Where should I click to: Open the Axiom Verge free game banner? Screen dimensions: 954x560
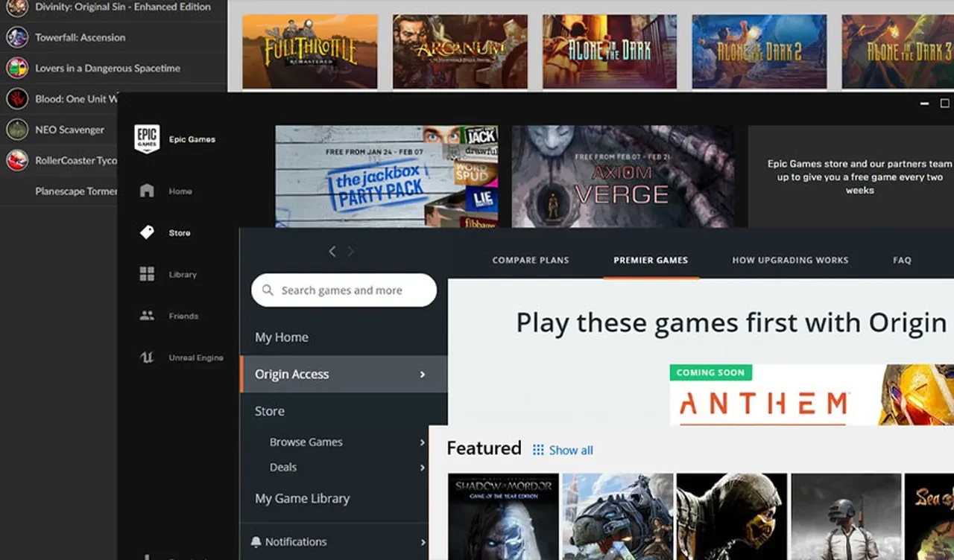coord(622,176)
